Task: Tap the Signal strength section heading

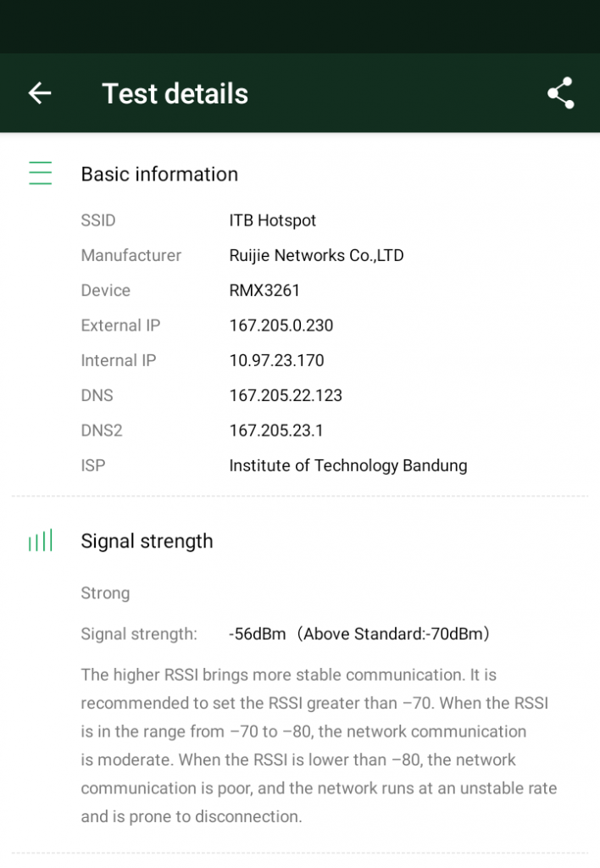Action: pyautogui.click(x=147, y=542)
